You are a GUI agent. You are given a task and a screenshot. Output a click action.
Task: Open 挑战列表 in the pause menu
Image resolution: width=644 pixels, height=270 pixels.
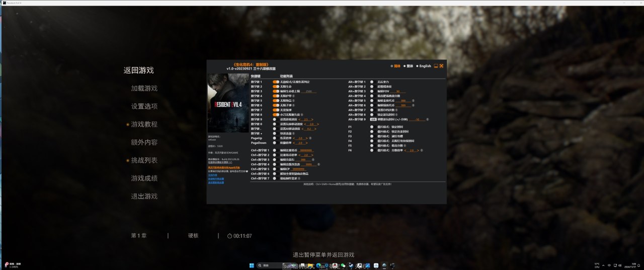pos(144,160)
